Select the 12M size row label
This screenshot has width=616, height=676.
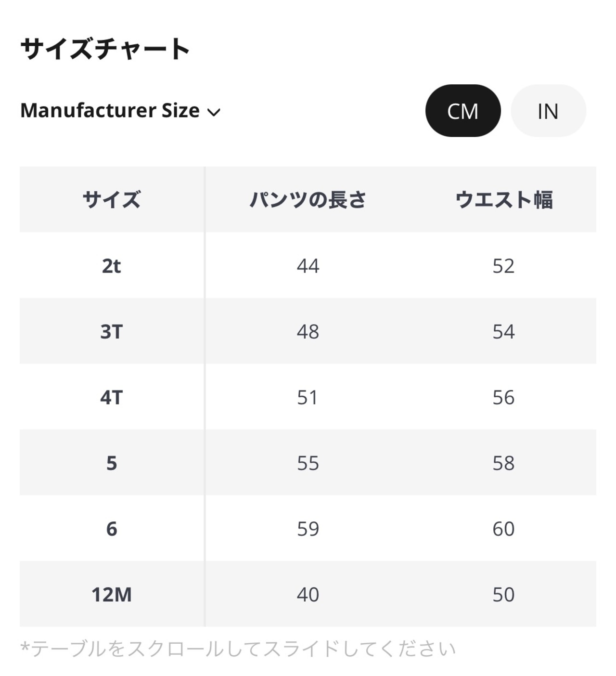point(111,595)
